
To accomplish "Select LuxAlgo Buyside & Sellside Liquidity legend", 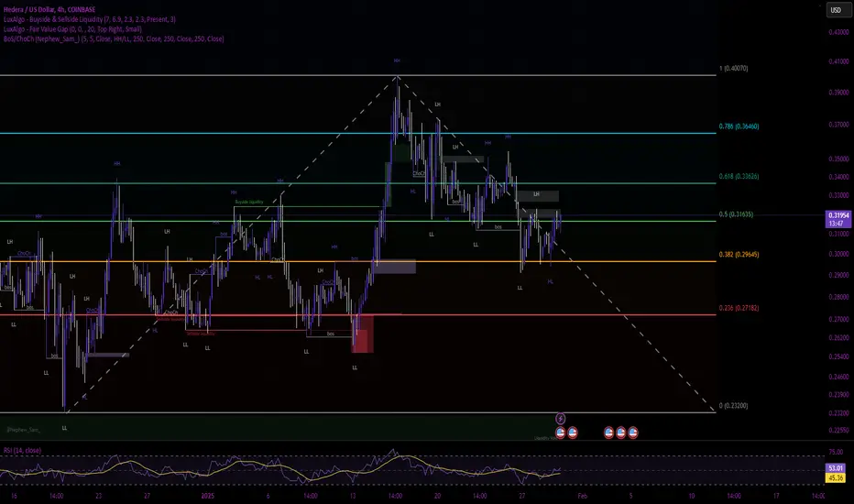I will click(x=89, y=19).
